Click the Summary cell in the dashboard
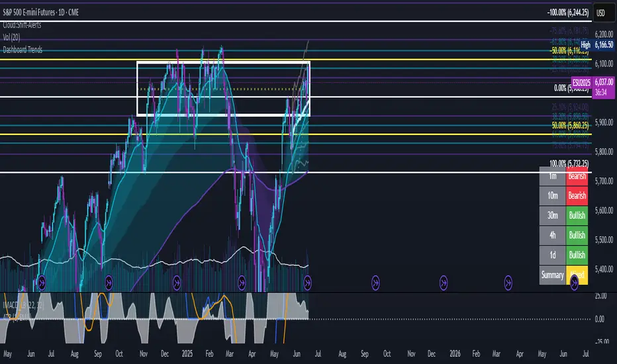The width and height of the screenshot is (617, 364). [553, 275]
